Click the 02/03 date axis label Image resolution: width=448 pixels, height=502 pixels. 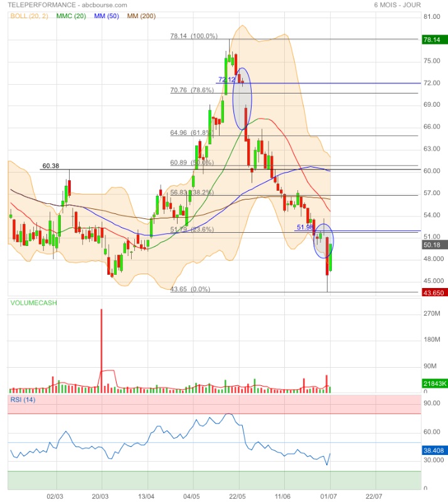[55, 496]
